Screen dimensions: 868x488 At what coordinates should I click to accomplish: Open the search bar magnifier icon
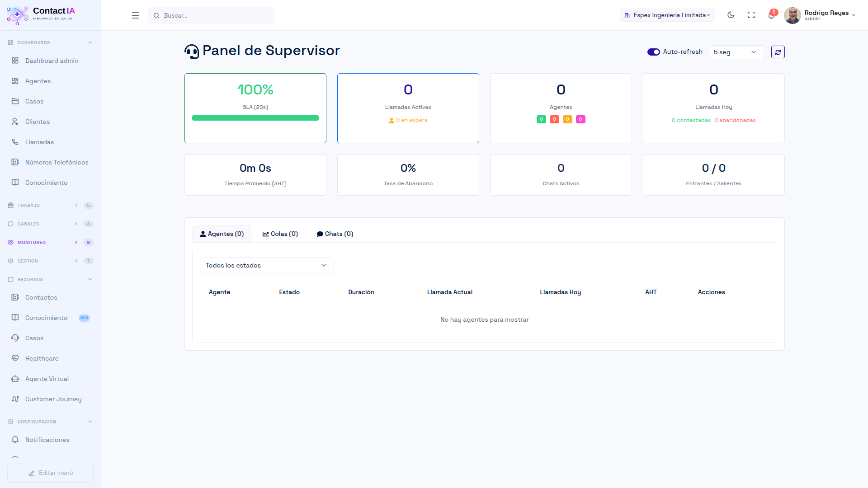156,15
